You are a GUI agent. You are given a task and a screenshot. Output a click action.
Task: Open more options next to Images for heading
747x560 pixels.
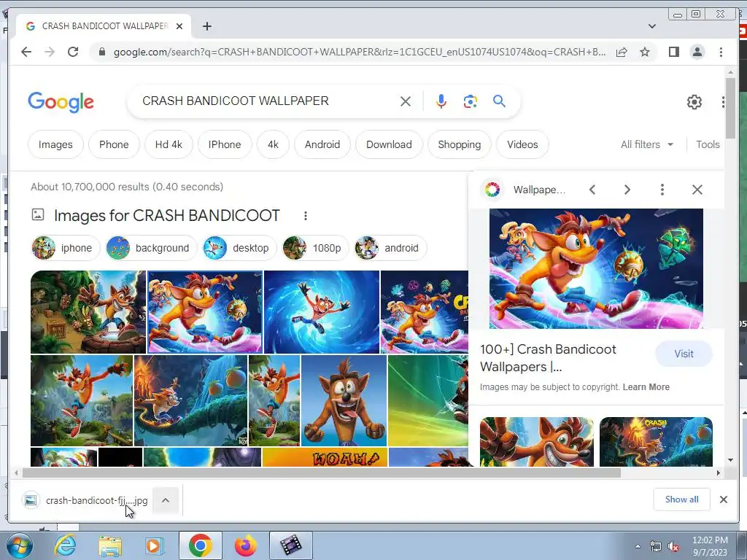click(306, 216)
